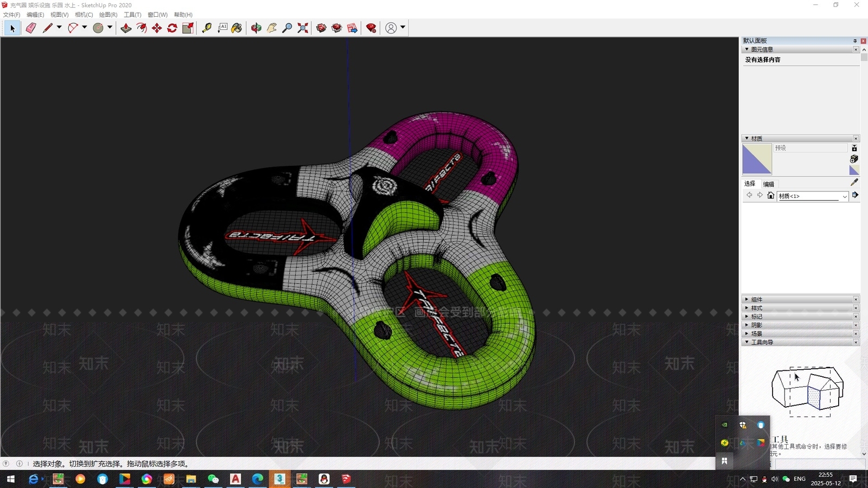Open the 相机(C) menu
This screenshot has width=868, height=488.
84,15
